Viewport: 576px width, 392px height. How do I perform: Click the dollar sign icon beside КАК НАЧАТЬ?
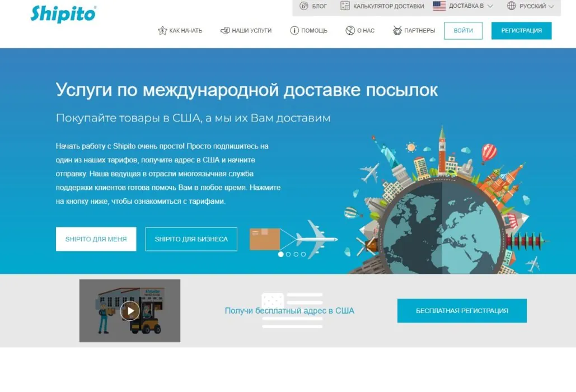click(163, 30)
